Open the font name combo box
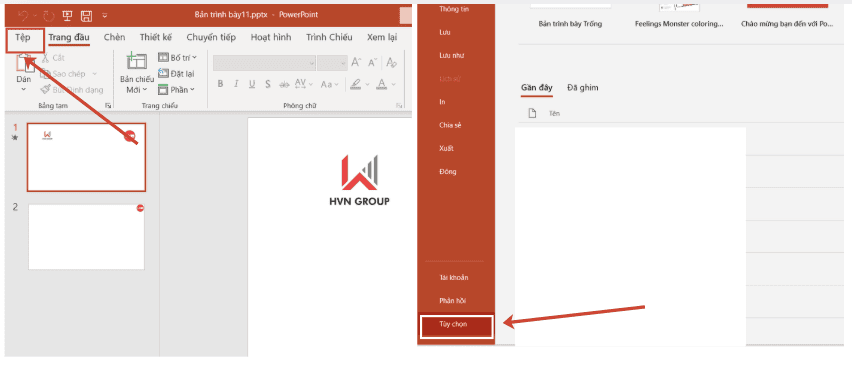 (264, 63)
